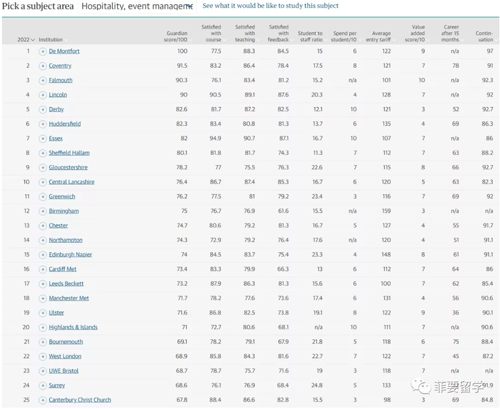The height and width of the screenshot is (409, 500).
Task: Open the Canterbury Christ Church link
Action: pos(80,400)
